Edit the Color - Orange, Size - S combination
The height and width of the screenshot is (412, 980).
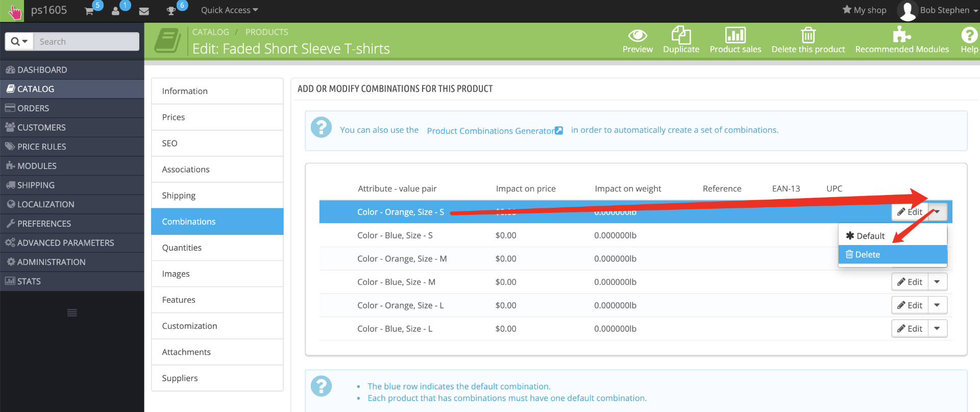click(x=910, y=212)
